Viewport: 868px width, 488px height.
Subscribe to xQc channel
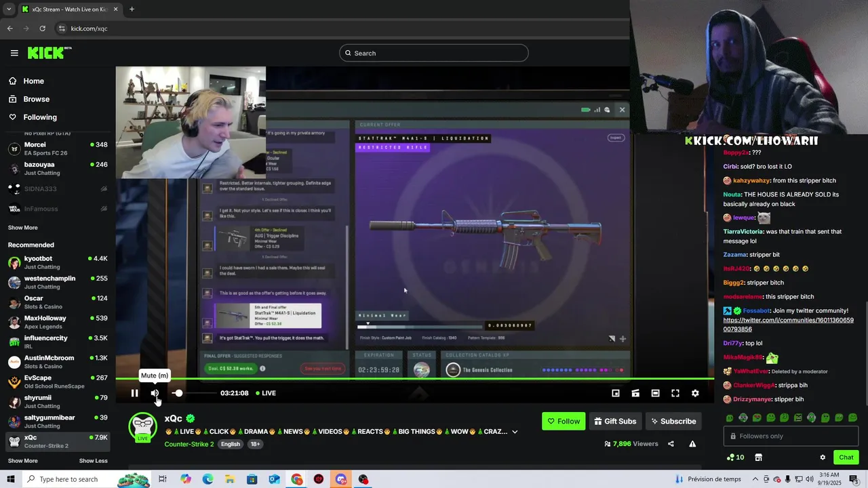(x=673, y=421)
